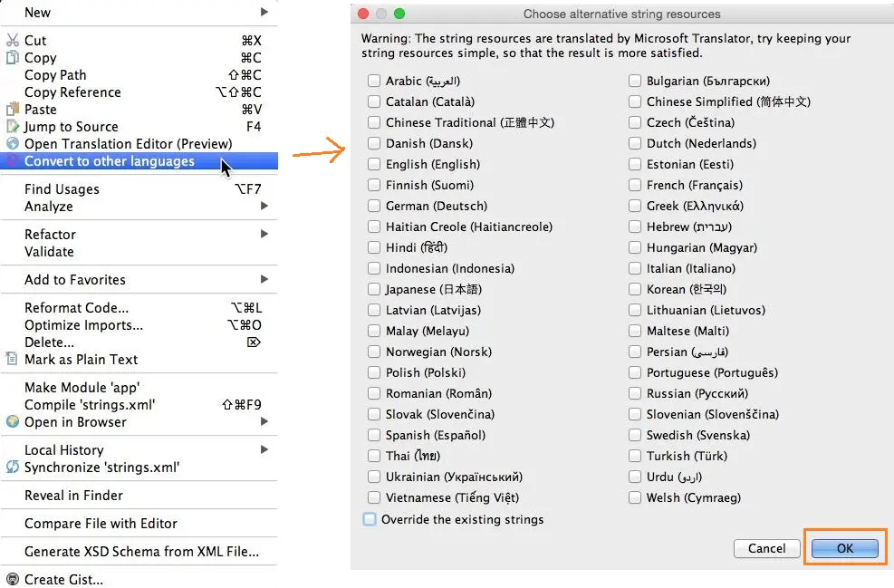Select the Korean language checkbox
894x588 pixels.
click(634, 289)
